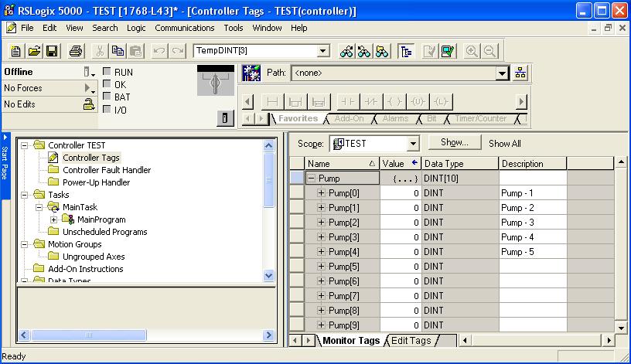Viewport: 631px width, 364px height.
Task: Click the Copy toolbar icon
Action: click(x=118, y=51)
